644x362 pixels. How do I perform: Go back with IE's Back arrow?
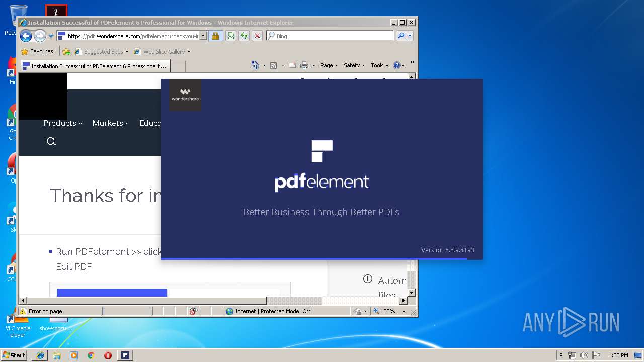pos(26,36)
